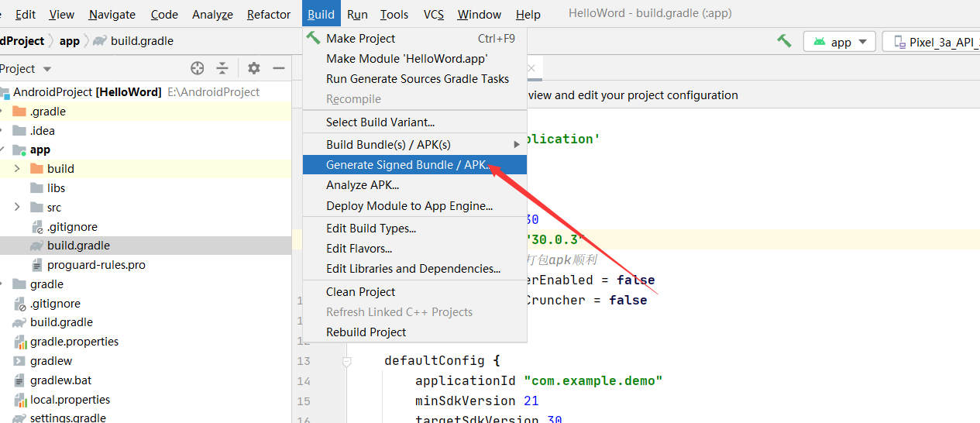Click the gradlew.bat file icon
980x423 pixels.
coord(19,380)
